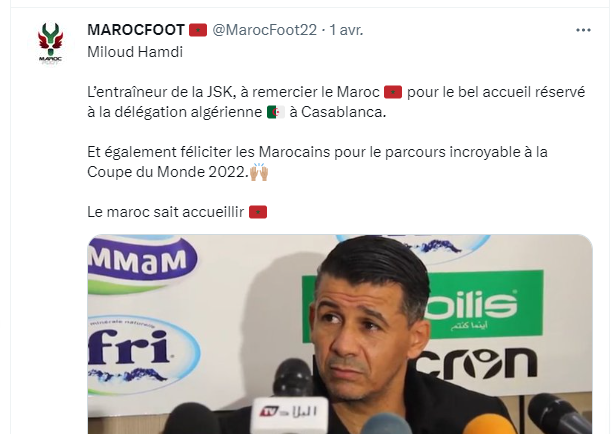Open the three-dots more options menu
The image size is (611, 434).
coord(583,30)
